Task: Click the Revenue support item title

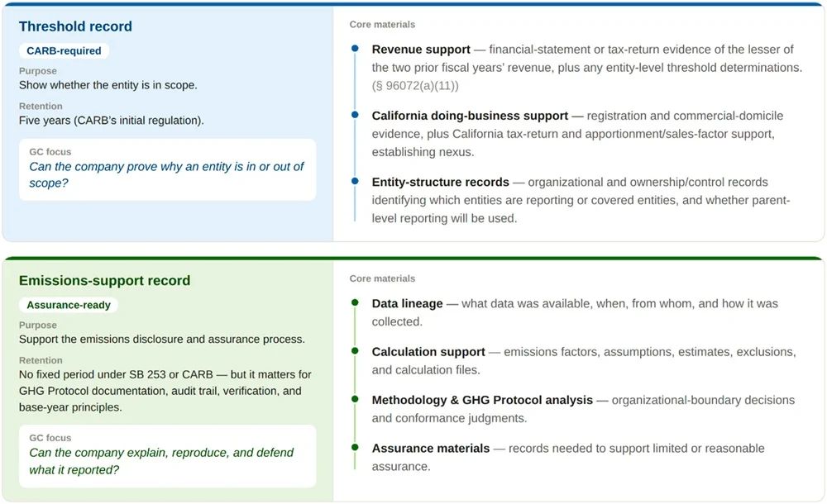Action: click(x=421, y=49)
